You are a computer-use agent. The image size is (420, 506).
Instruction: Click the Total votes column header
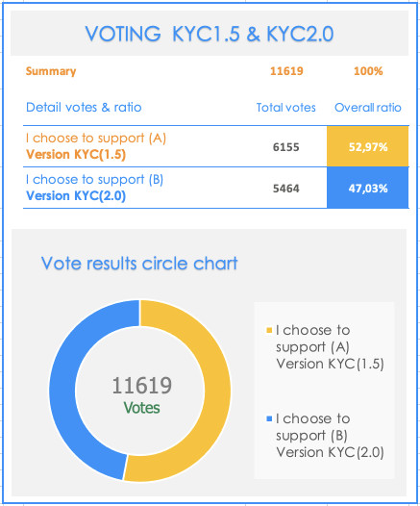(x=285, y=108)
